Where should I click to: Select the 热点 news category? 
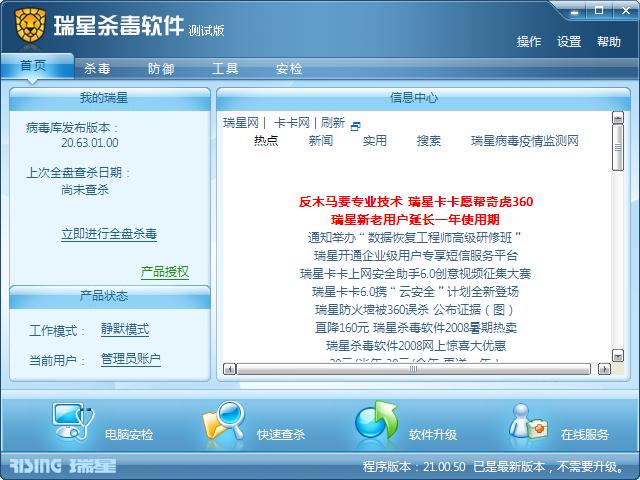click(266, 140)
